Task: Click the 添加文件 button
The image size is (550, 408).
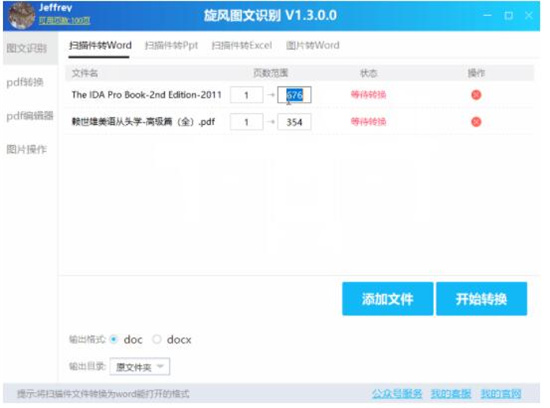Action: click(x=388, y=299)
